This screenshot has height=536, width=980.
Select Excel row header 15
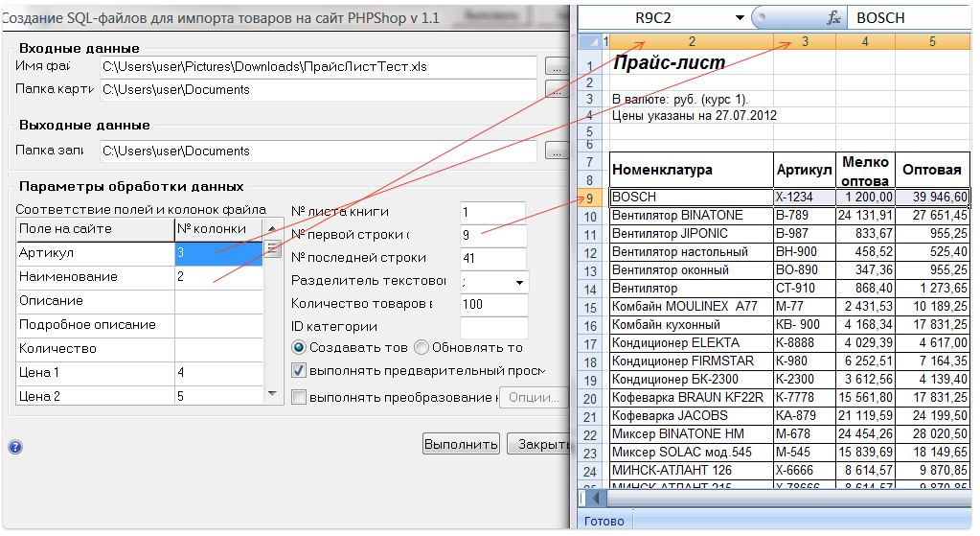click(x=590, y=308)
